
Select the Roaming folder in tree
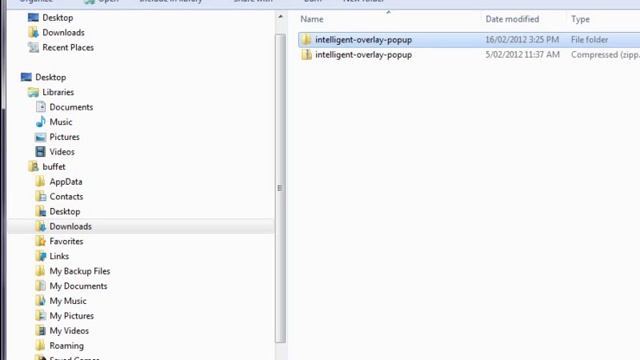(67, 346)
